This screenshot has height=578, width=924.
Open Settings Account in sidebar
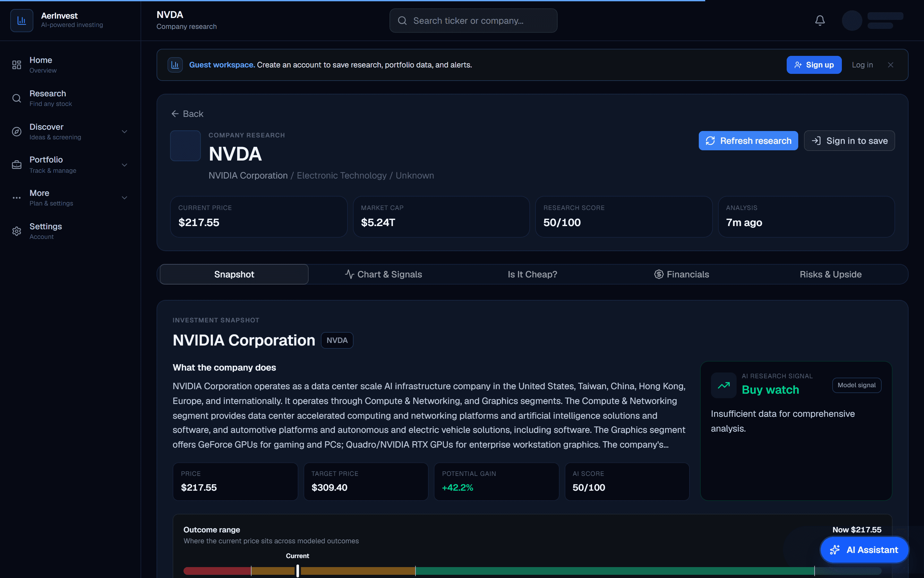coord(70,231)
